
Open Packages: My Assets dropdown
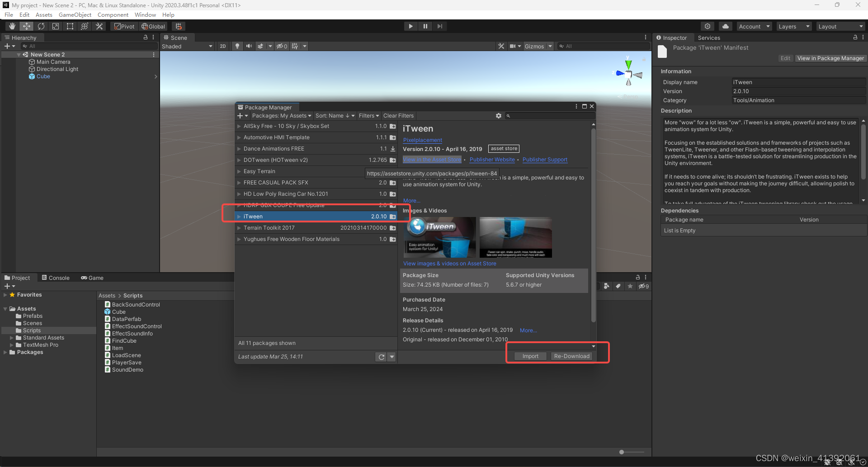[x=281, y=116]
